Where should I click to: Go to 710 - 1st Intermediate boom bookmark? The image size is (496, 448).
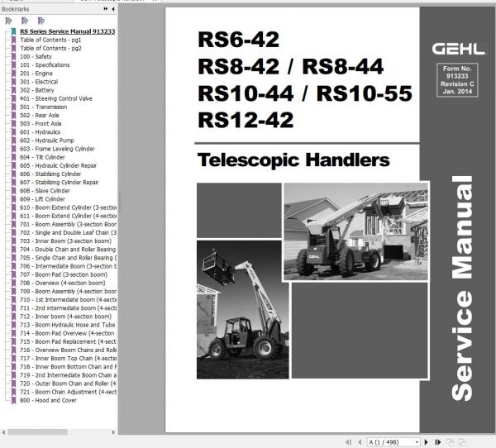click(68, 299)
